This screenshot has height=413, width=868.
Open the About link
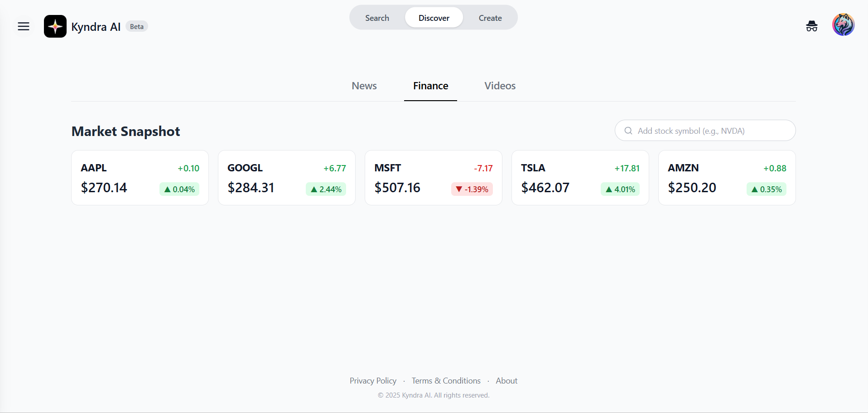click(x=506, y=381)
